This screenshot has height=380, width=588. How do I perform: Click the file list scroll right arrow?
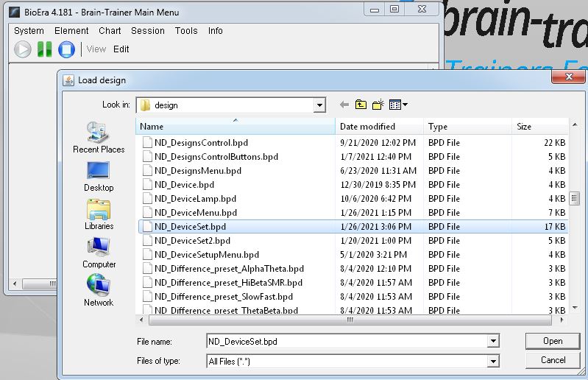(x=562, y=320)
